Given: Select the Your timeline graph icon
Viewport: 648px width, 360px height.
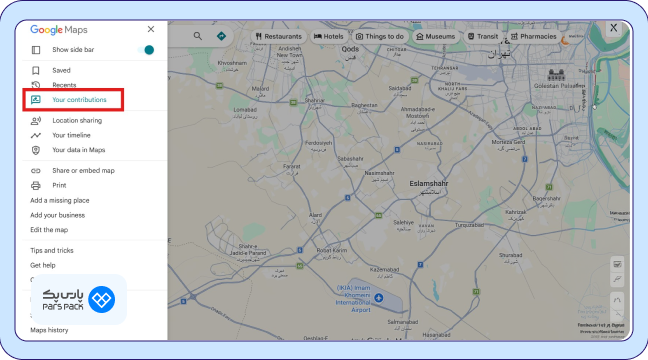Looking at the screenshot, I should (x=36, y=135).
